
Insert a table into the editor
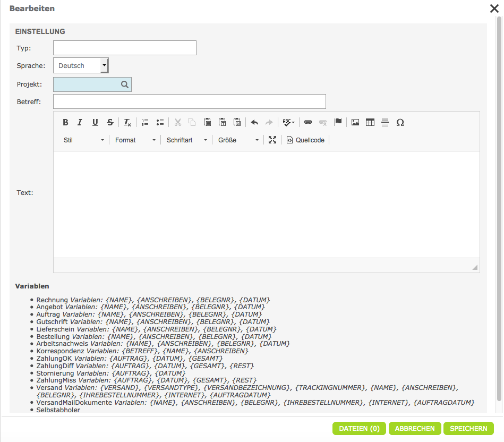(370, 122)
